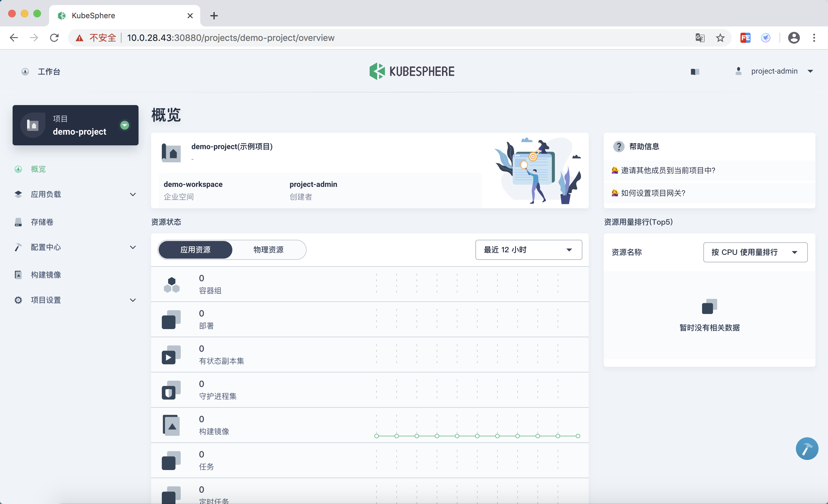Click the pods hexagon cluster icon

[x=171, y=284]
